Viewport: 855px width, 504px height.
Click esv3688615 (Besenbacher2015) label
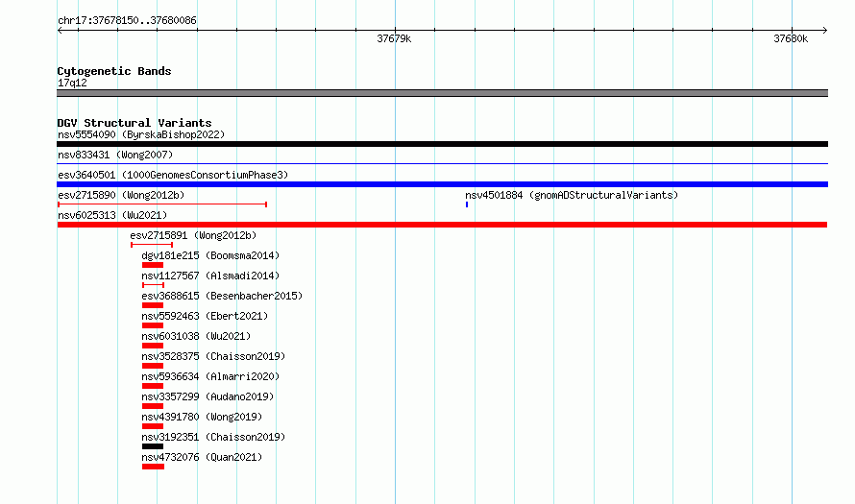[222, 296]
